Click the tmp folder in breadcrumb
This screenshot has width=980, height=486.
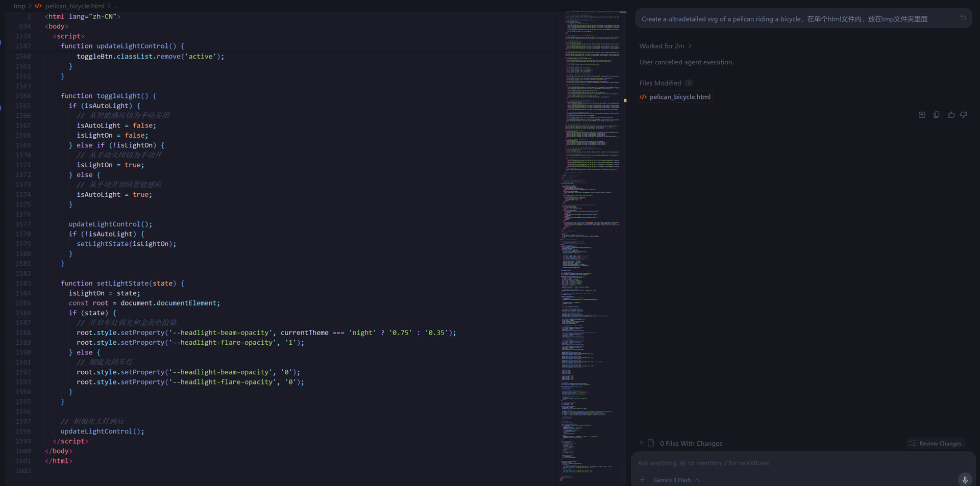coord(19,6)
